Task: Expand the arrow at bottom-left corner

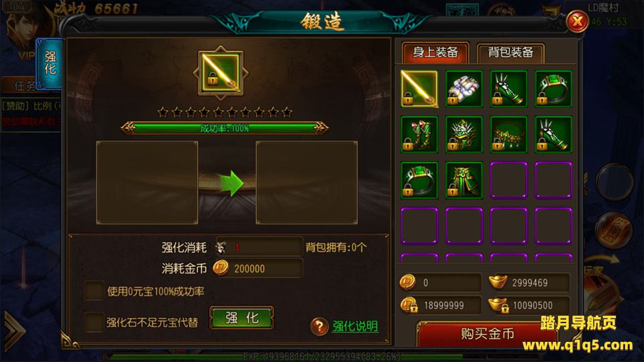Action: pyautogui.click(x=14, y=331)
